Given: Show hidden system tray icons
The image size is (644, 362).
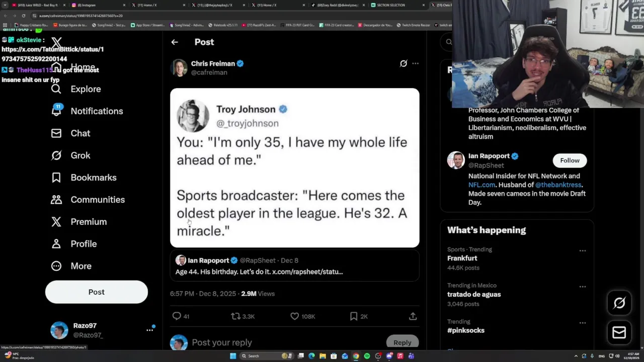Looking at the screenshot, I should [576, 356].
